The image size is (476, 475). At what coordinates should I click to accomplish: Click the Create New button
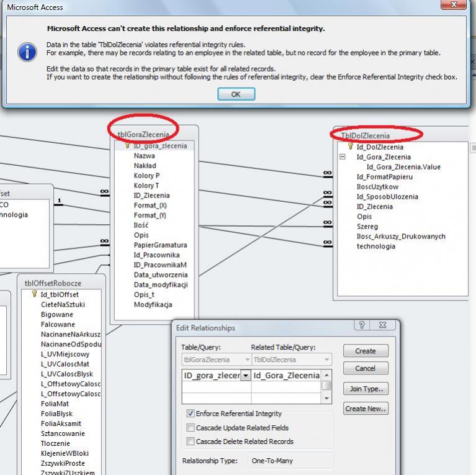[x=366, y=409]
